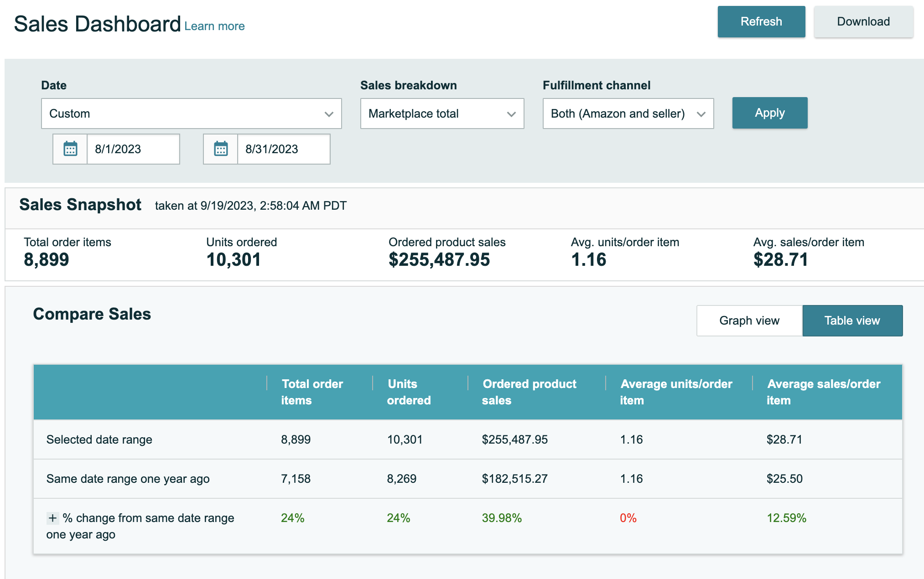Open the Date Custom dropdown
Viewport: 924px width, 579px height.
[191, 114]
